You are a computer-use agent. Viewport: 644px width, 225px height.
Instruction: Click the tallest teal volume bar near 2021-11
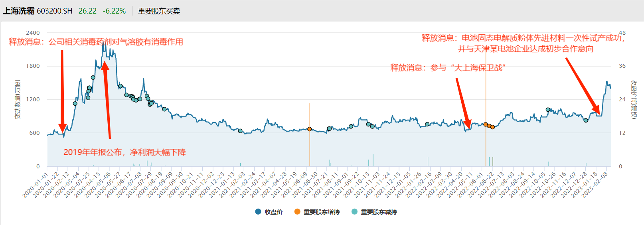(373, 160)
